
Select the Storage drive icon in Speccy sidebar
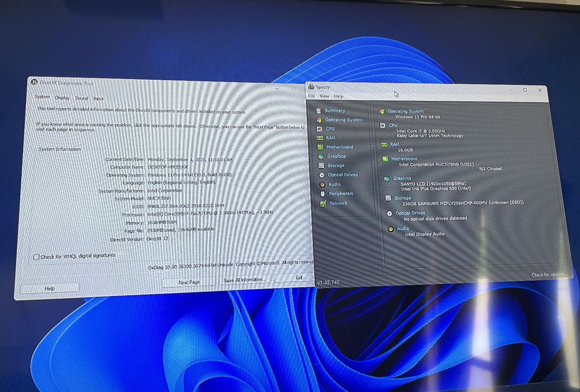[321, 166]
